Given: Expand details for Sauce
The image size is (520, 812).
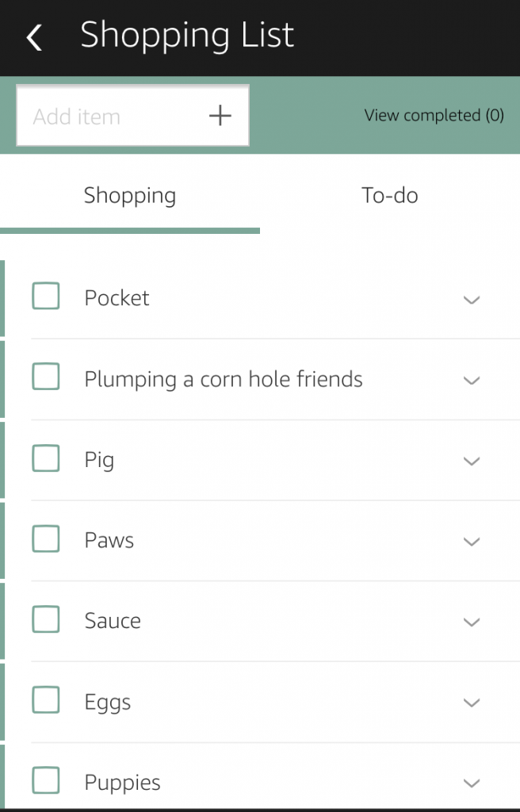Looking at the screenshot, I should 472,622.
